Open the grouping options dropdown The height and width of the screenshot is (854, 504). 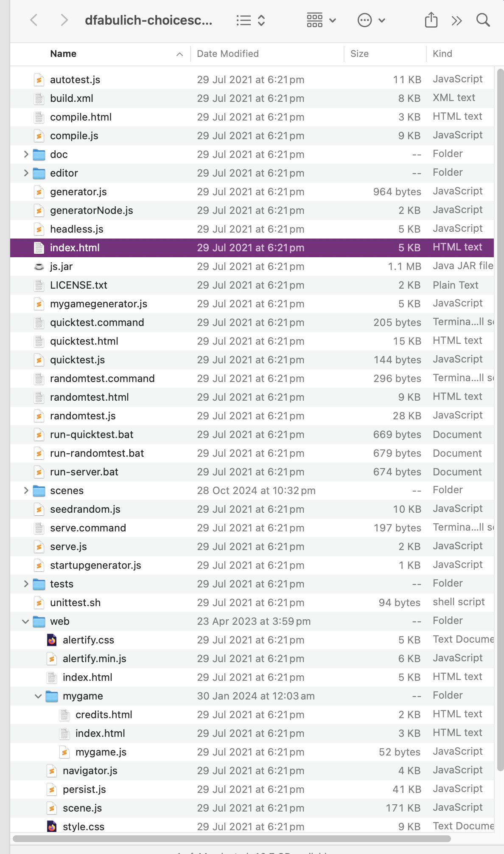(x=321, y=20)
